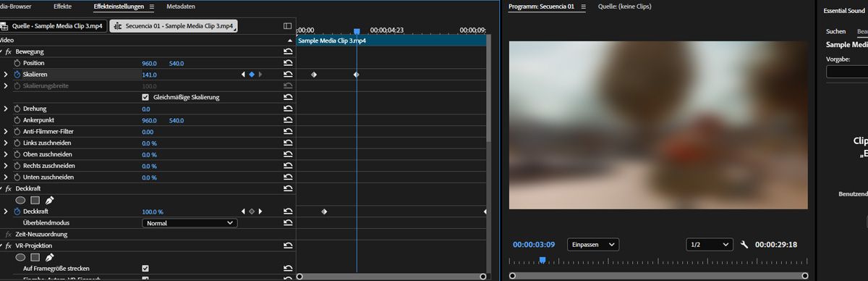The height and width of the screenshot is (281, 868).
Task: Select Deckkraft keyframe diamond in timeline
Action: click(x=324, y=211)
